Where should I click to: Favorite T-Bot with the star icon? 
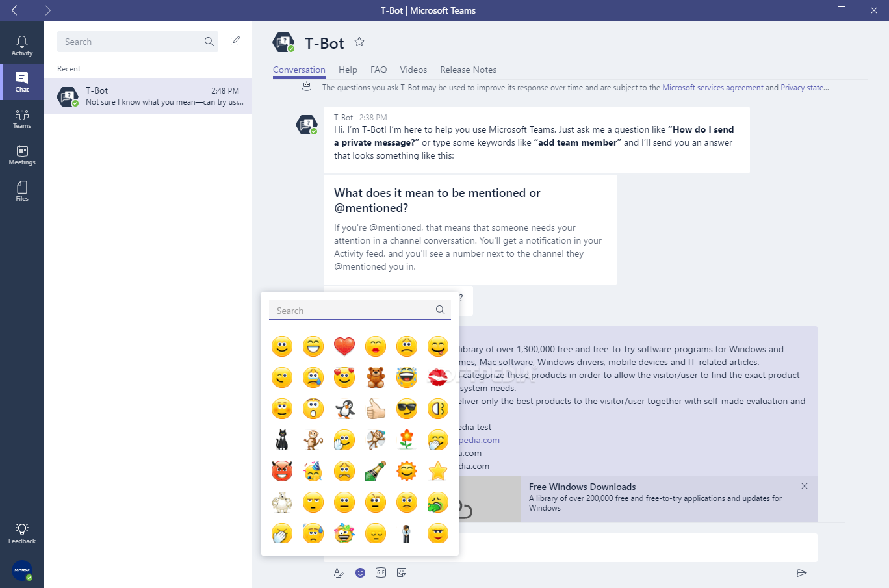(x=359, y=42)
